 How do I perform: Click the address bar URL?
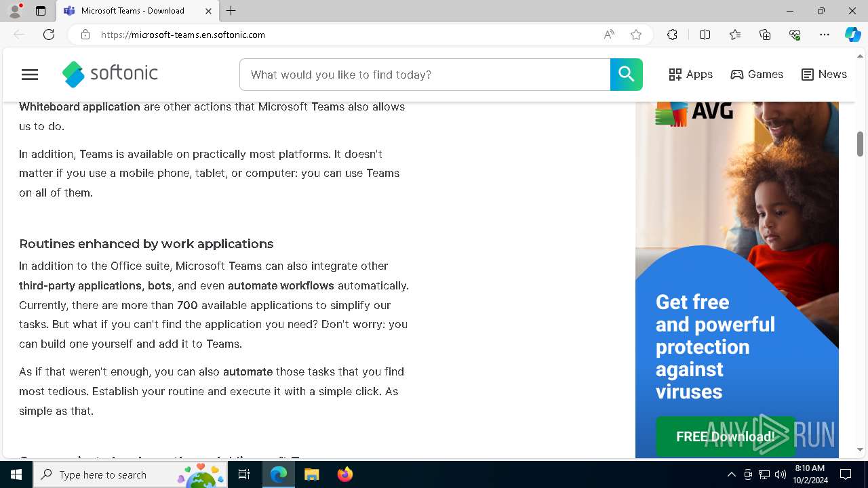pyautogui.click(x=183, y=35)
